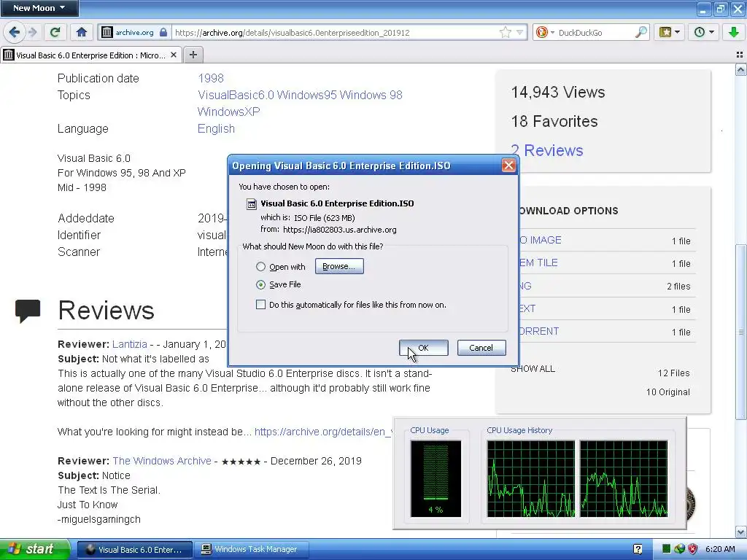Select the Open with radio button
Viewport: 747px width, 560px height.
pos(260,267)
